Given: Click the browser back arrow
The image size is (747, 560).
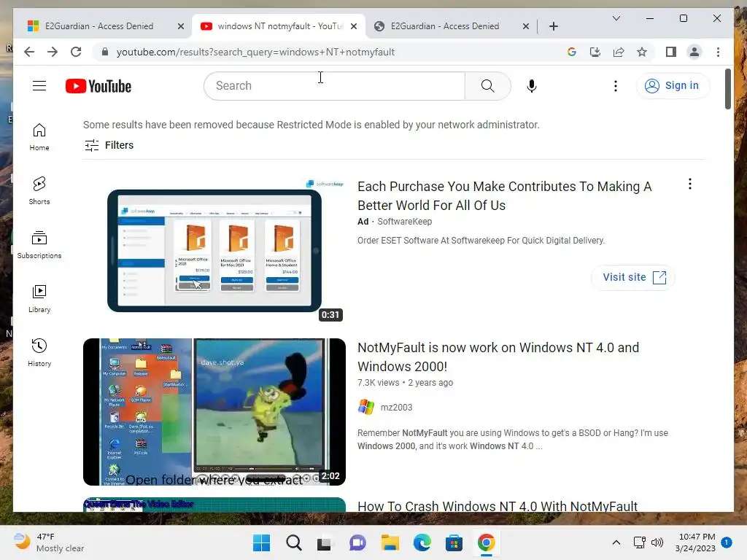Looking at the screenshot, I should [29, 52].
